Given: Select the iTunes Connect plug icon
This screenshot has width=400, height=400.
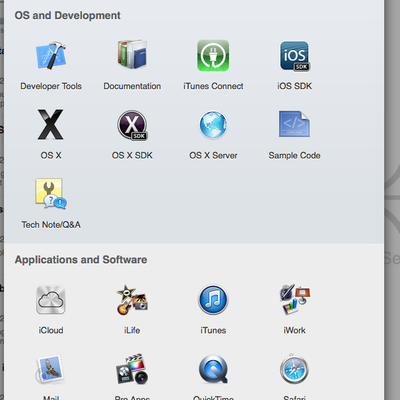Looking at the screenshot, I should click(x=213, y=55).
